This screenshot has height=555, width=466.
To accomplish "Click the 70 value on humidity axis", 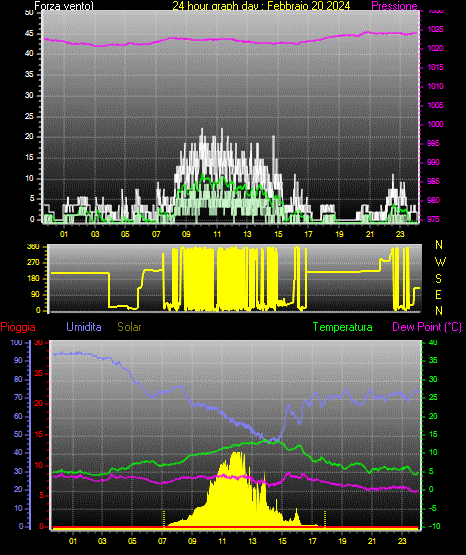I will [x=18, y=397].
